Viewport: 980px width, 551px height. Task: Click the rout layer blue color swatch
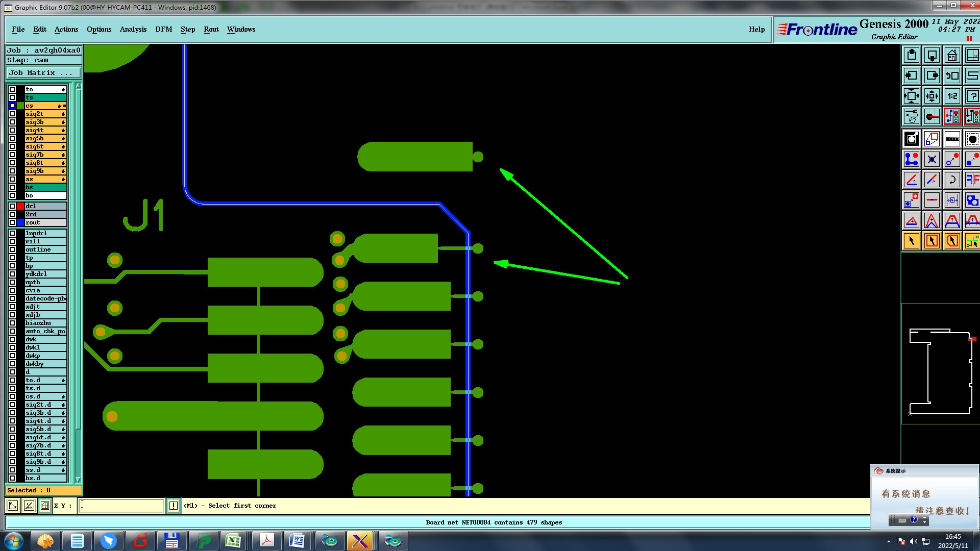[x=20, y=222]
